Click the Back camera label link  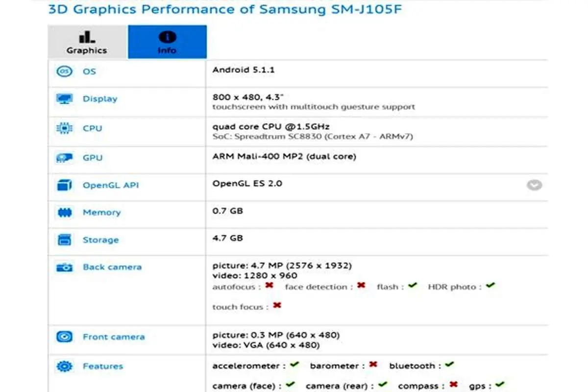click(x=112, y=267)
